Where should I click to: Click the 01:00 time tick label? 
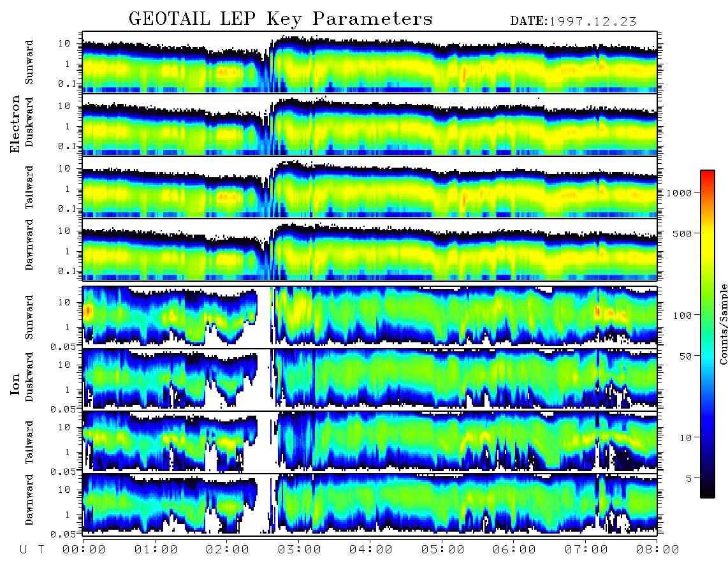[156, 550]
